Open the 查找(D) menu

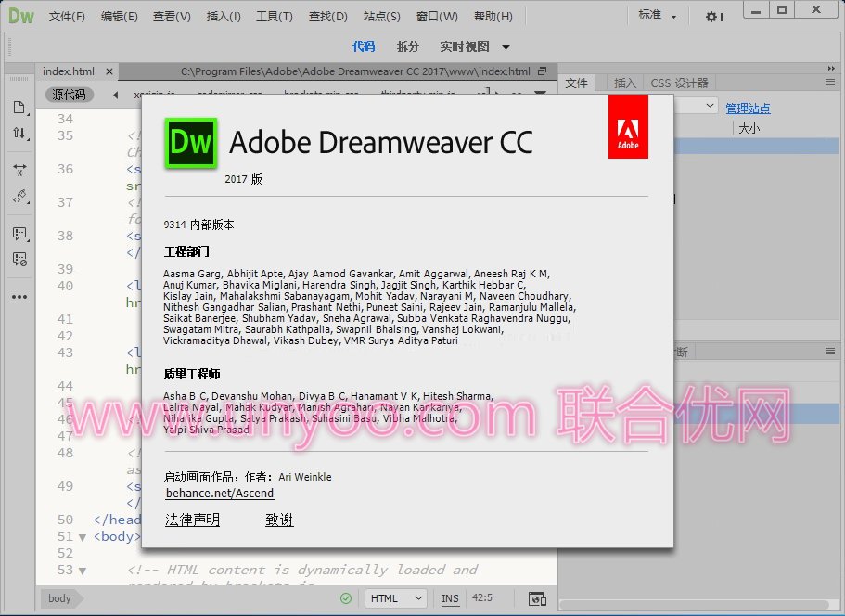327,17
